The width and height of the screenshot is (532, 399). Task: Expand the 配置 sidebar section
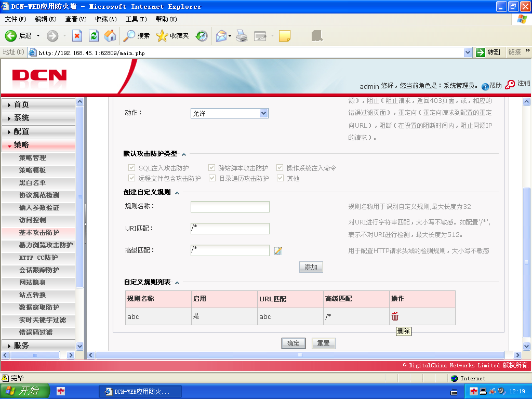(x=38, y=131)
